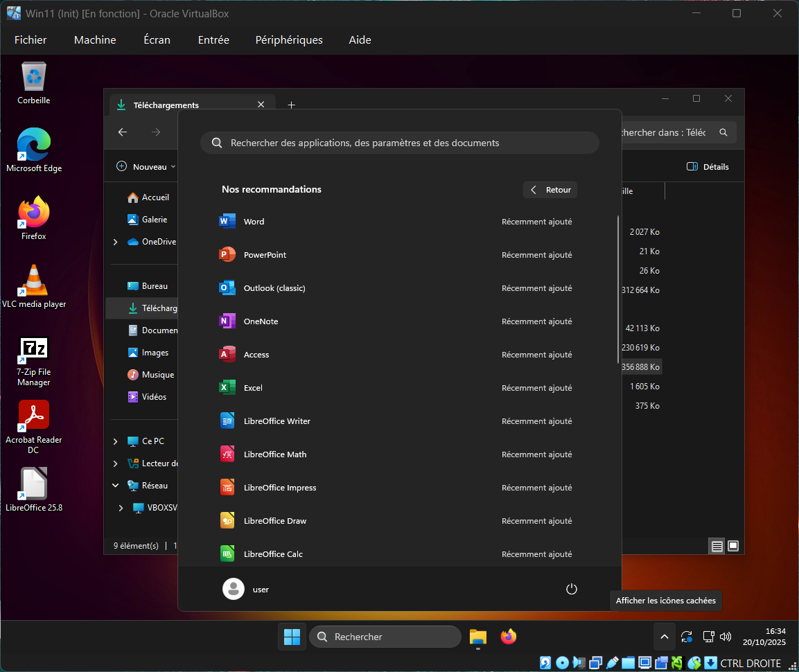Click the power button icon
This screenshot has height=672, width=799.
click(572, 589)
